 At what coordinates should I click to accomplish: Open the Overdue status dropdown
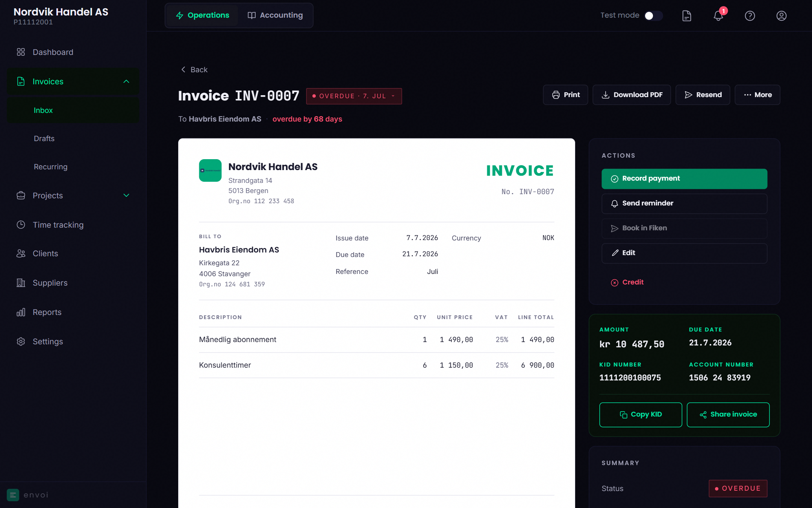(x=354, y=96)
